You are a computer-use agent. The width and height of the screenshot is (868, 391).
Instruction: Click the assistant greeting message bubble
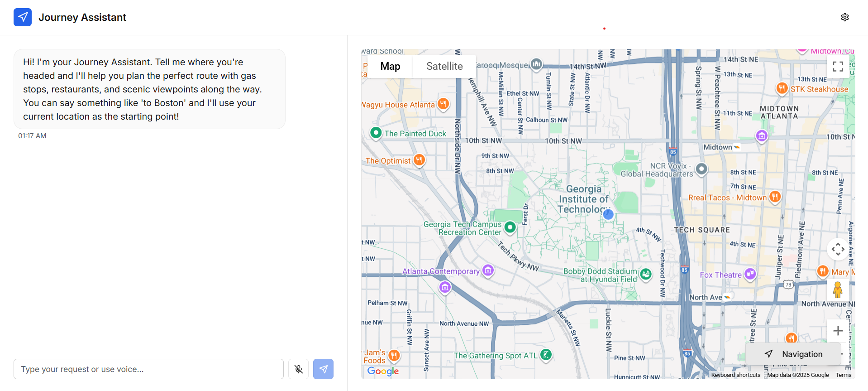point(149,89)
